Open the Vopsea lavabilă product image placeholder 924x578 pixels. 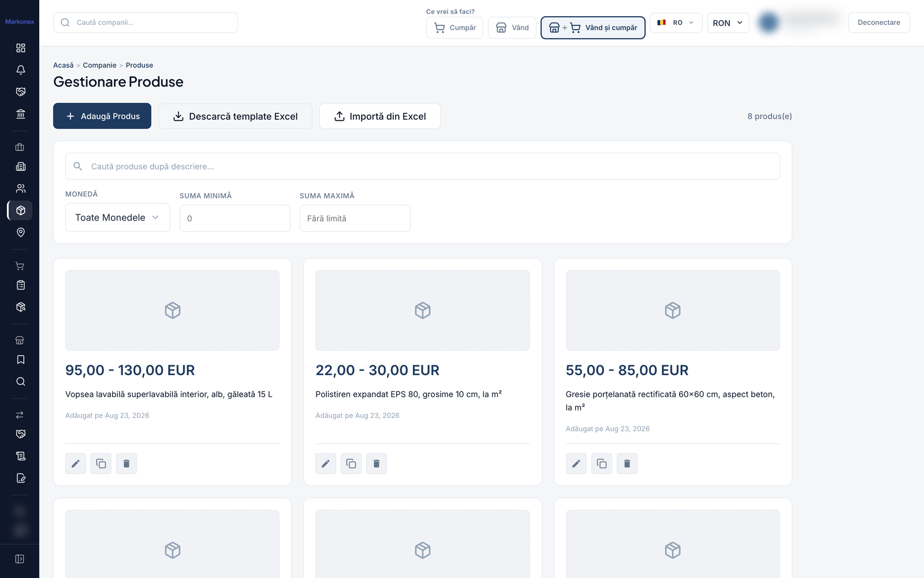pyautogui.click(x=172, y=310)
